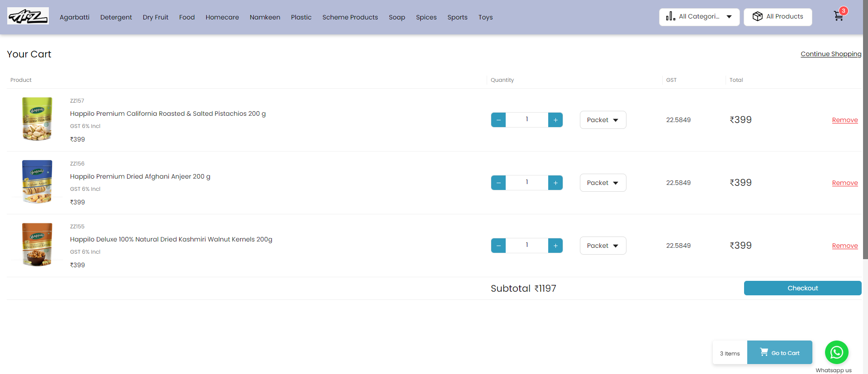Remove the California Pistachios item
The width and height of the screenshot is (868, 374).
(845, 120)
